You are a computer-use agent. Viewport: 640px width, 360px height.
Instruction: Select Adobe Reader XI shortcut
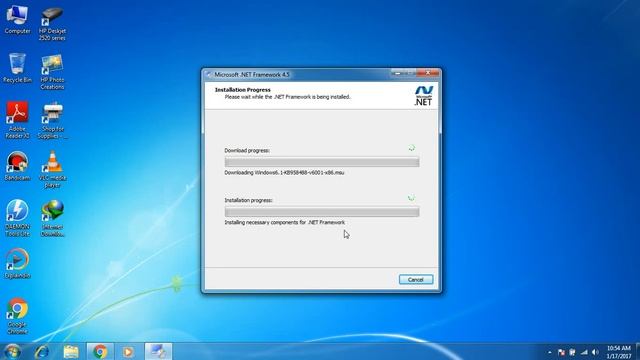pos(17,120)
